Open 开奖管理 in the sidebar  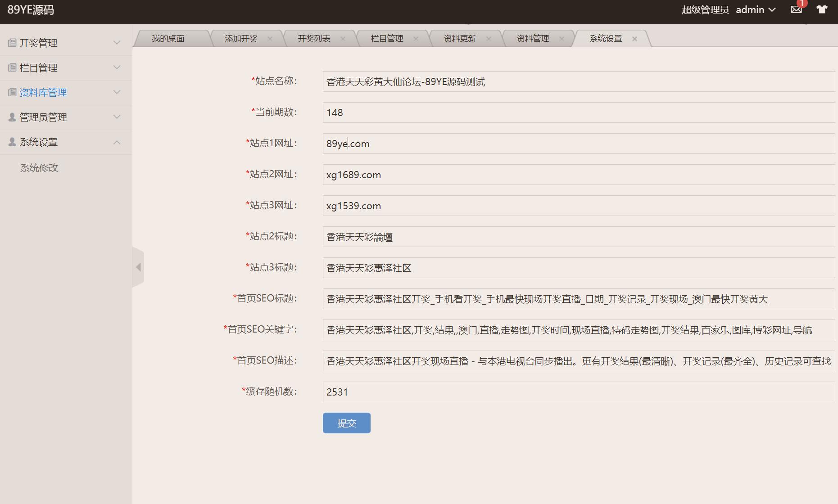click(38, 43)
